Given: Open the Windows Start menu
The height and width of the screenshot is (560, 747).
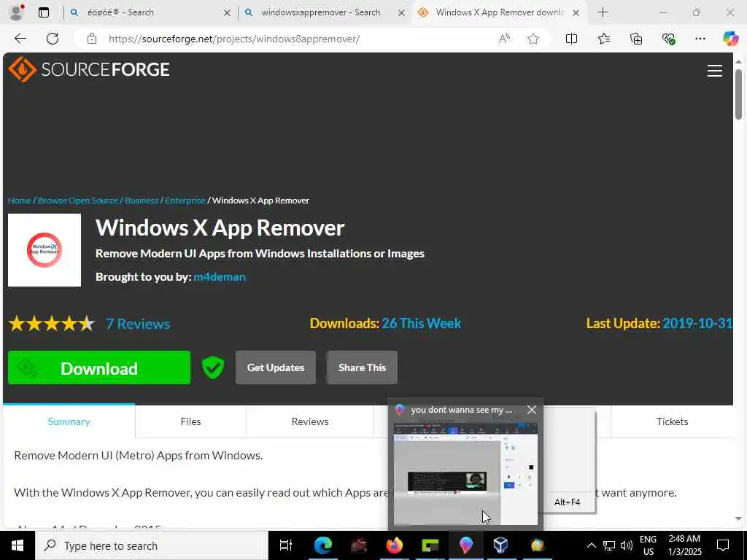Looking at the screenshot, I should (18, 545).
